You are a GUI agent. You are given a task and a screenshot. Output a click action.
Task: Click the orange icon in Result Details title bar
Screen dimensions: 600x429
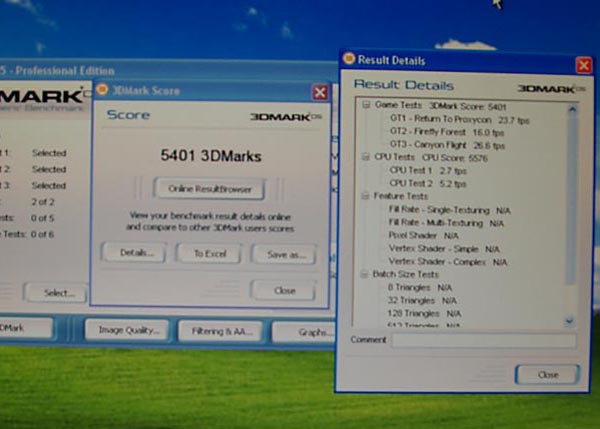pyautogui.click(x=349, y=58)
